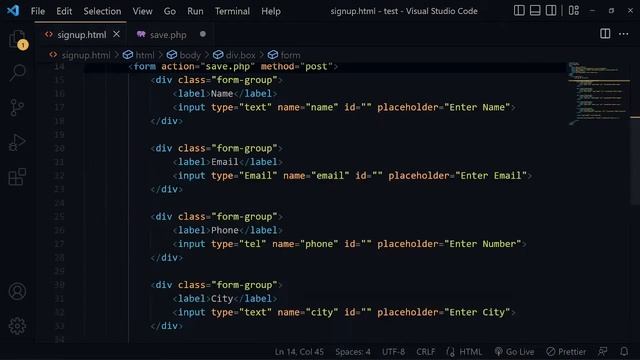Open the Go menu
This screenshot has height=360, width=640.
click(x=170, y=11)
